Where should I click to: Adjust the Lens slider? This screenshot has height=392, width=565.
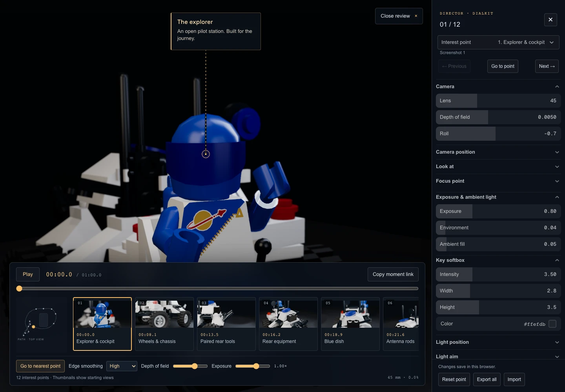tap(498, 101)
